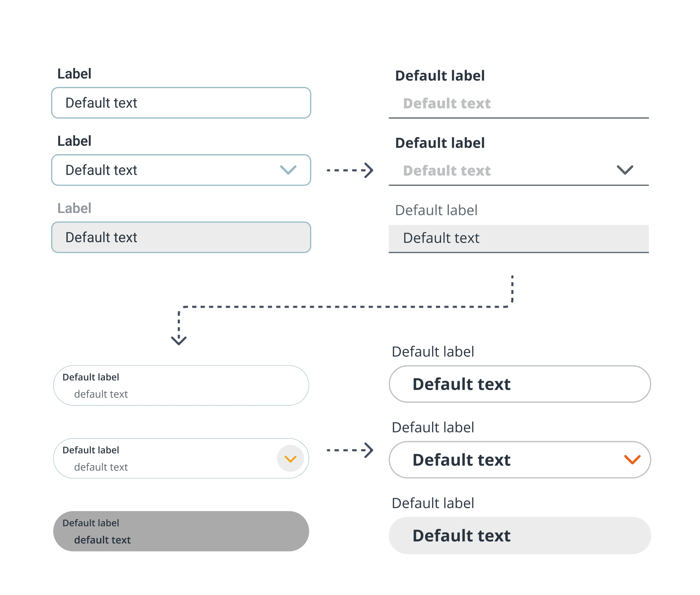The width and height of the screenshot is (700, 595).
Task: Click the bold "Default label" above the first underlined field
Action: click(x=440, y=76)
